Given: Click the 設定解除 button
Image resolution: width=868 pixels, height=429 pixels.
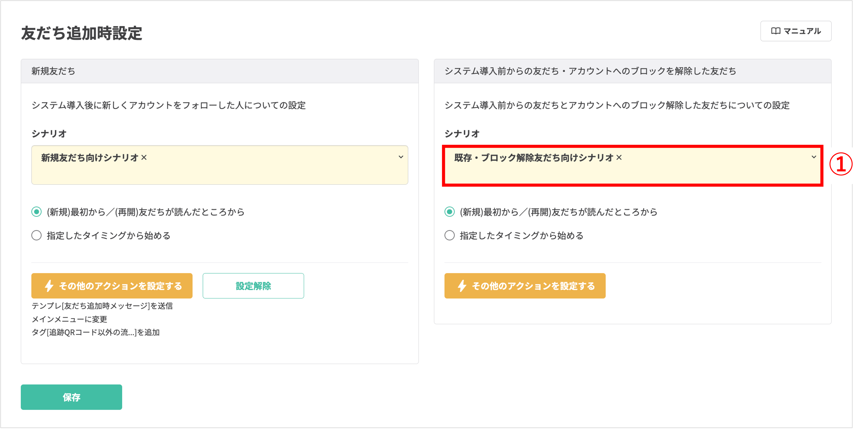Looking at the screenshot, I should 253,285.
